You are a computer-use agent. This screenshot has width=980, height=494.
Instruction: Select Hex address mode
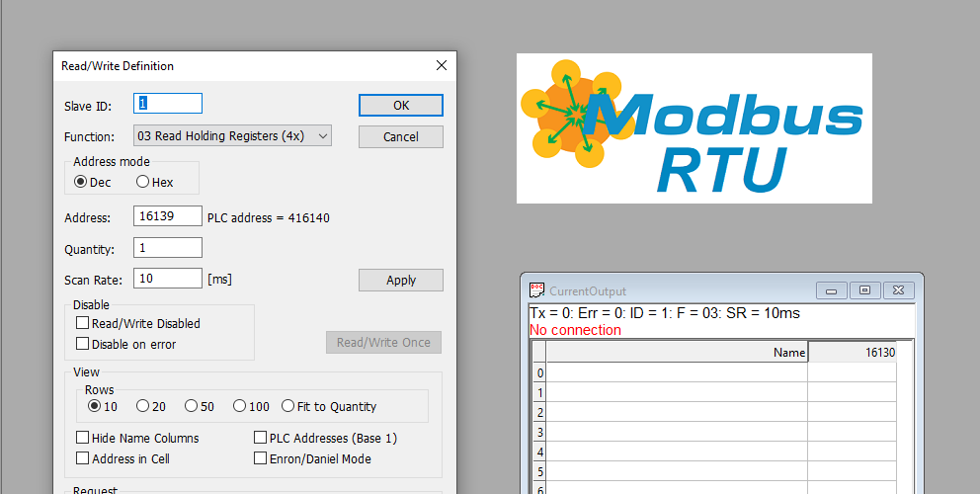click(154, 182)
